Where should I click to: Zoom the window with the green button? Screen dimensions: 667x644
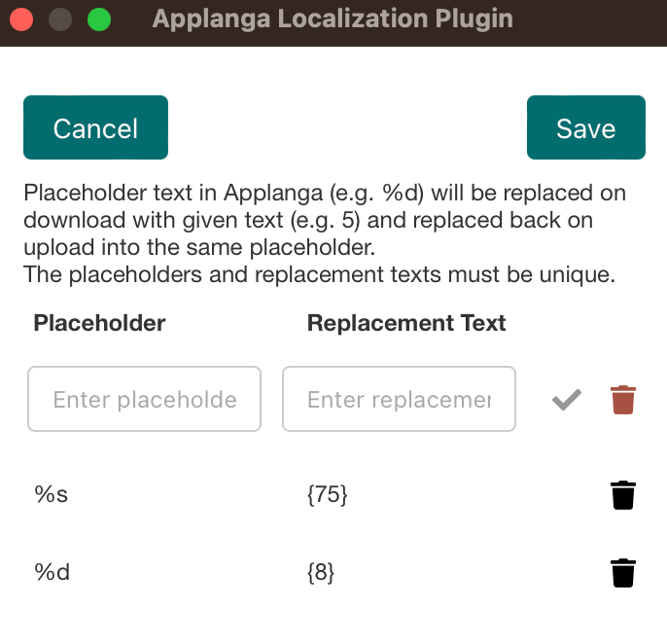click(x=99, y=19)
